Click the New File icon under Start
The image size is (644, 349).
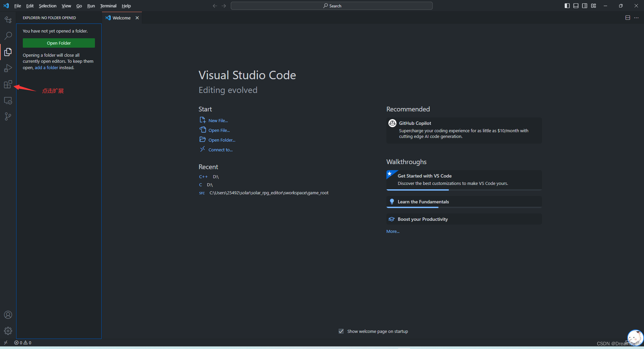coord(203,120)
